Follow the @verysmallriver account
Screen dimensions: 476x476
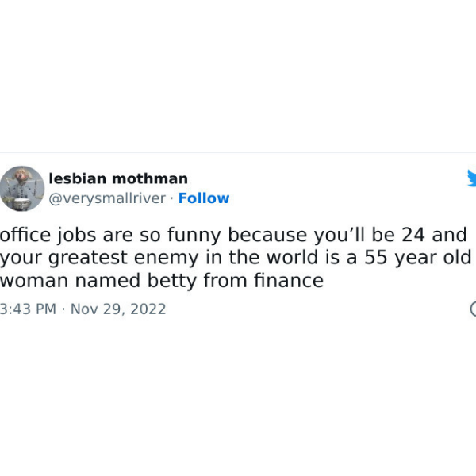tap(204, 198)
